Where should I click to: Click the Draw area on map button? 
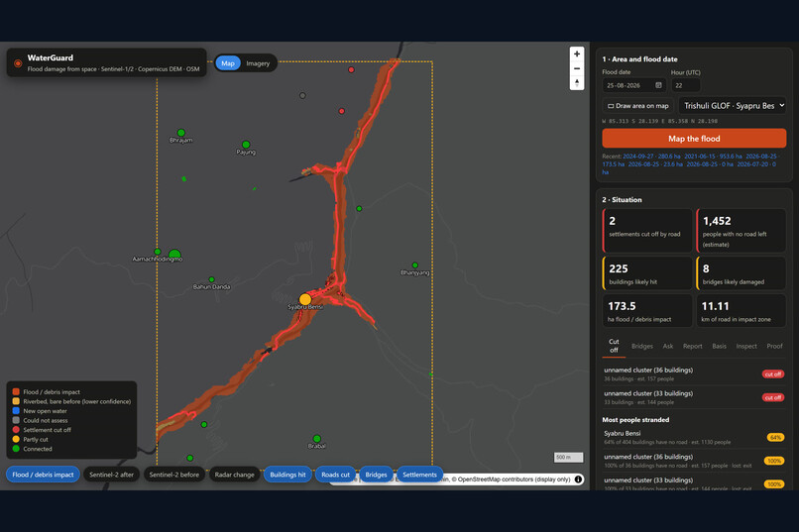click(638, 106)
